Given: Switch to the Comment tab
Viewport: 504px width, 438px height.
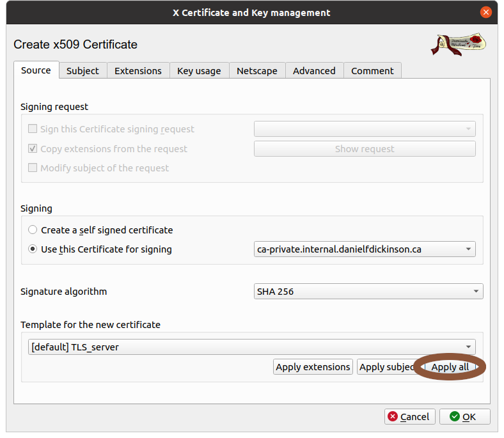Looking at the screenshot, I should click(x=372, y=71).
